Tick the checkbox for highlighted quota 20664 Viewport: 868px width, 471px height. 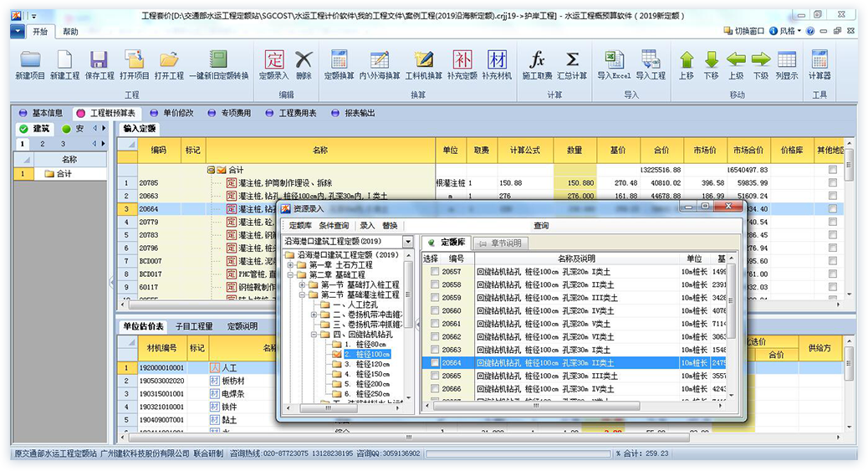click(x=435, y=363)
